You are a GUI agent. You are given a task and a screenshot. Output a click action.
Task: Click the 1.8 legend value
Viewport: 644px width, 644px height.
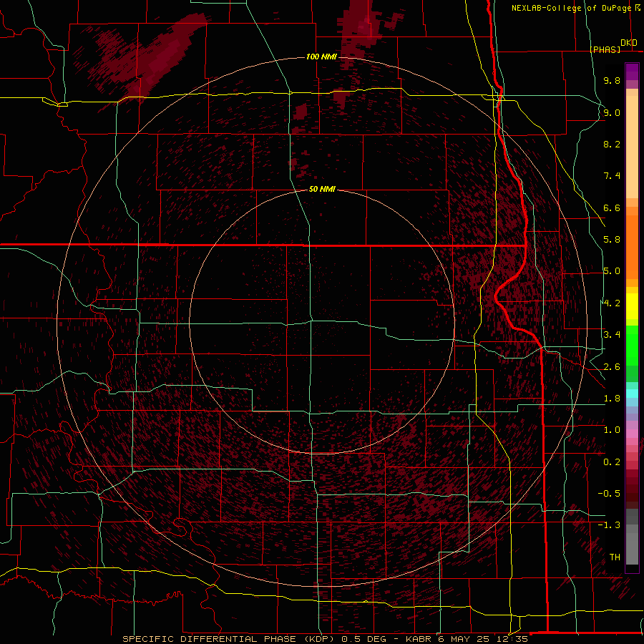(x=612, y=399)
